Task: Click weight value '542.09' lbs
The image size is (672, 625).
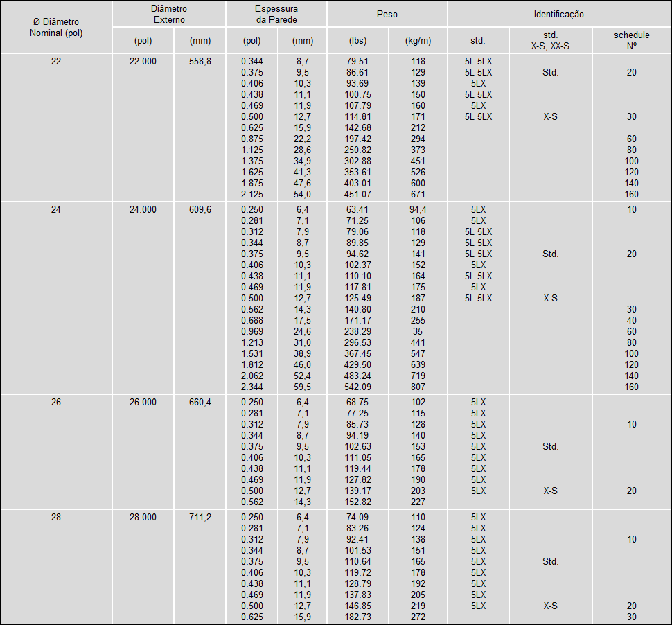Action: click(357, 387)
